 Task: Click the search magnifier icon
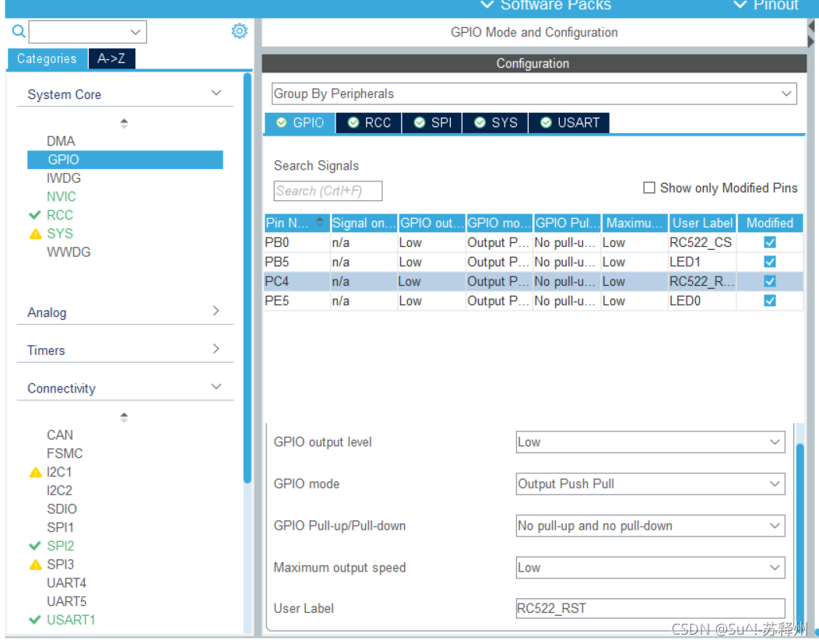18,31
